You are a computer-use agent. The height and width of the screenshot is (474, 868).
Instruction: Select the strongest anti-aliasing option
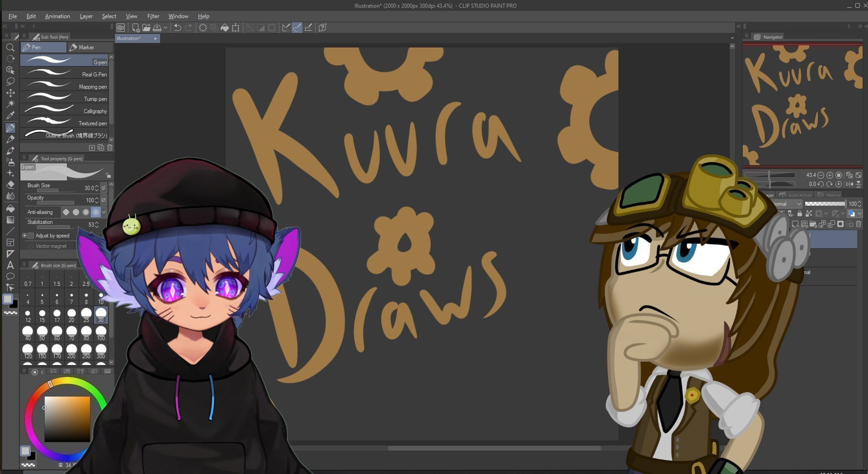pos(95,212)
